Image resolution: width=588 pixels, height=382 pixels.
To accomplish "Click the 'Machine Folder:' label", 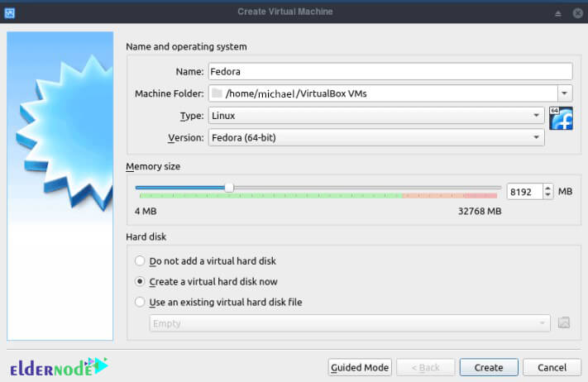I will (170, 93).
